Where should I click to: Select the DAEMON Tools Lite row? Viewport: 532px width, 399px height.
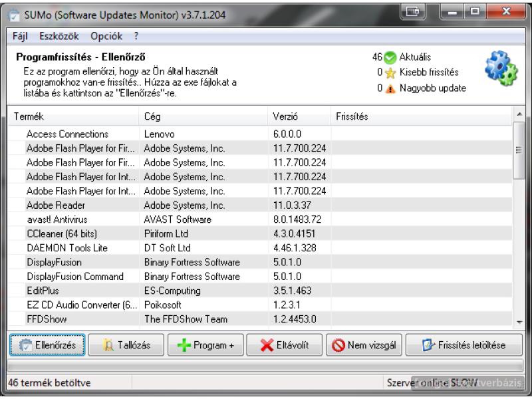pyautogui.click(x=260, y=248)
